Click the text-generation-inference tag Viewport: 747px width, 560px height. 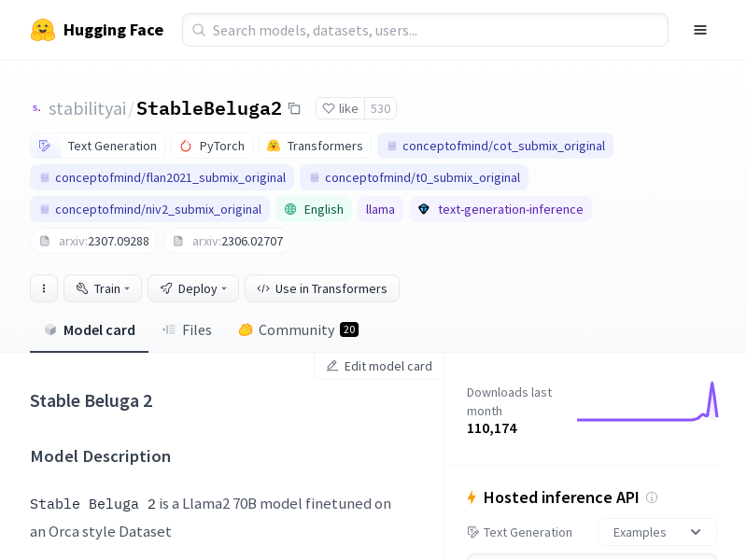pos(500,209)
